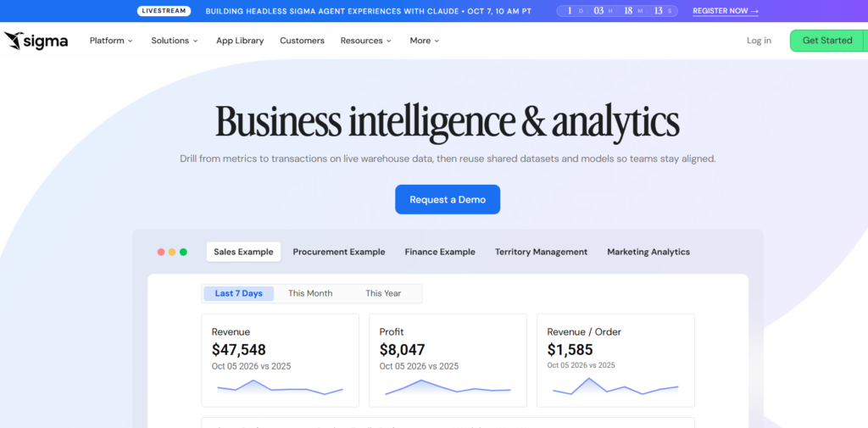
Task: Open the App Library page
Action: point(240,41)
